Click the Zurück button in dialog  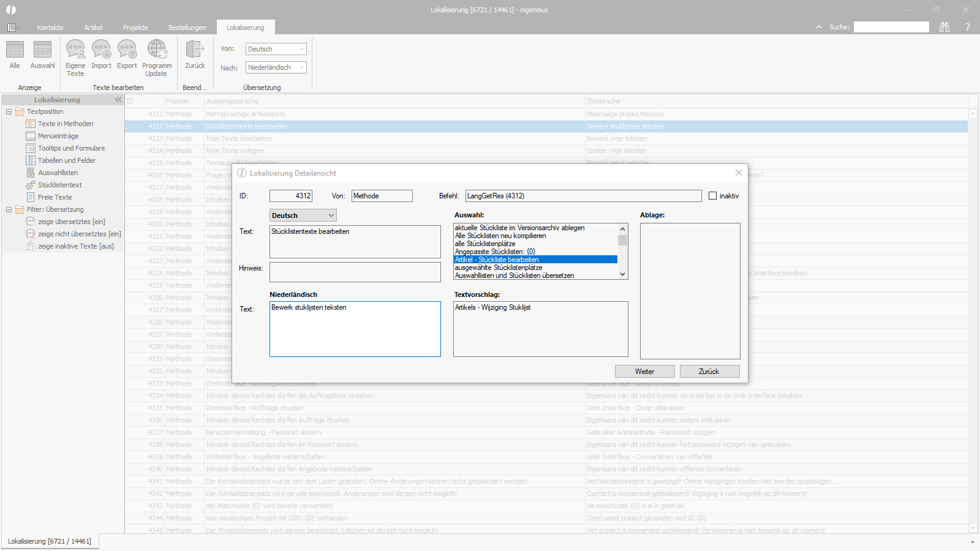pos(709,372)
